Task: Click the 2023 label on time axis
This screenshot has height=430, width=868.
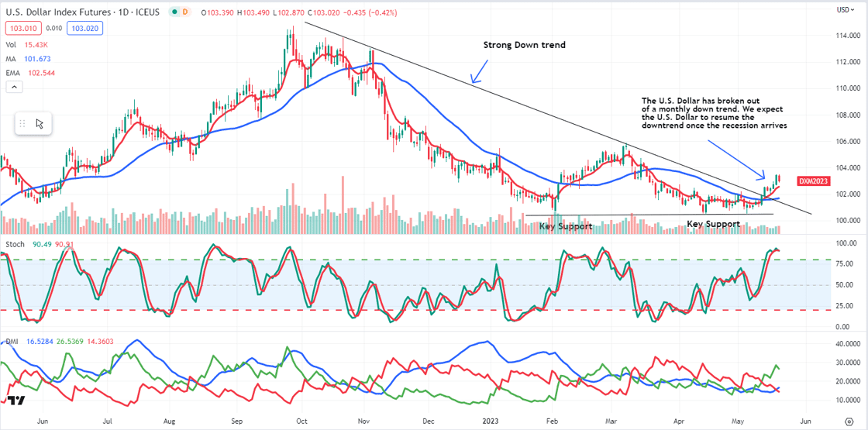Action: pyautogui.click(x=491, y=420)
